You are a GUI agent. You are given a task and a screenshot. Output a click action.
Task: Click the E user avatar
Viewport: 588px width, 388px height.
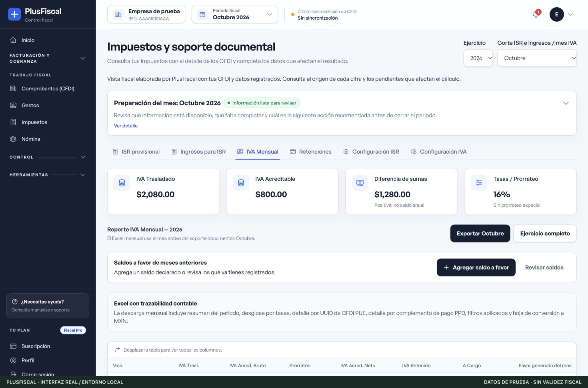coord(556,14)
